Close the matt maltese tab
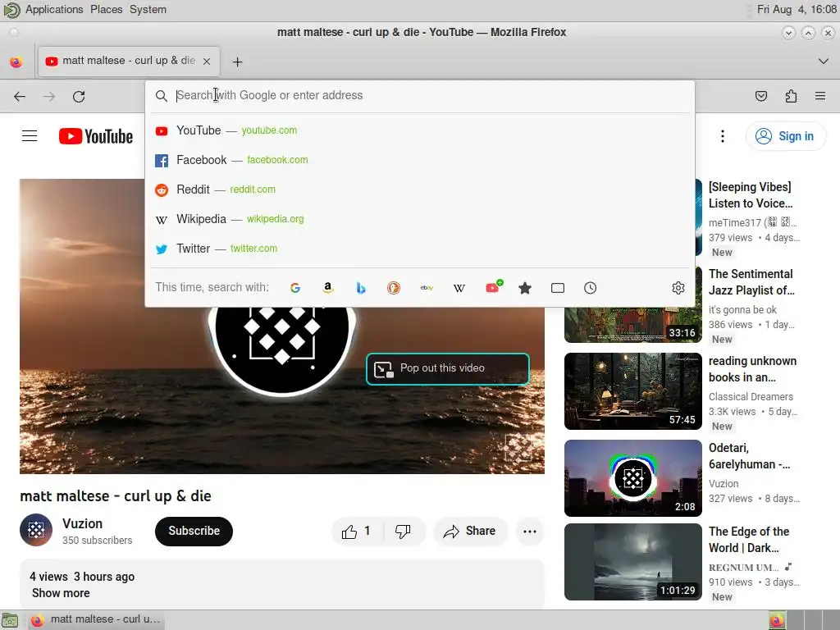Screen dimensions: 840x630 click(x=207, y=62)
